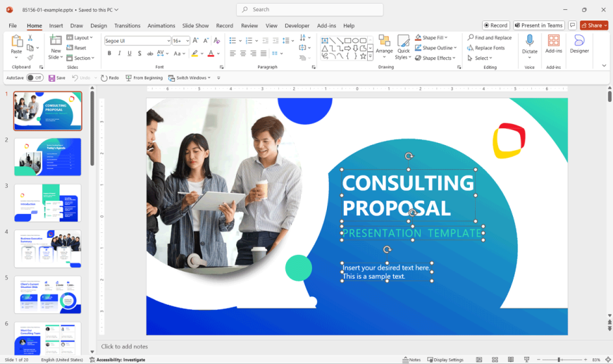The width and height of the screenshot is (613, 364).
Task: Click Save in quick access toolbar
Action: point(57,77)
